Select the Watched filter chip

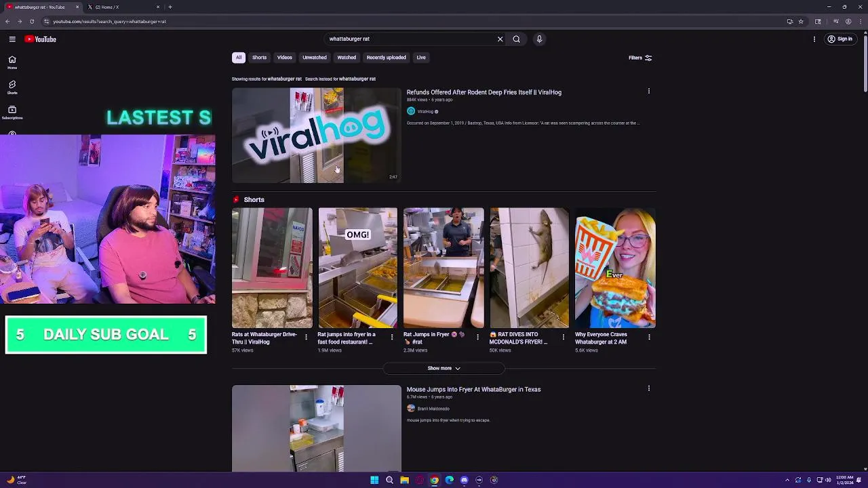[x=347, y=58]
